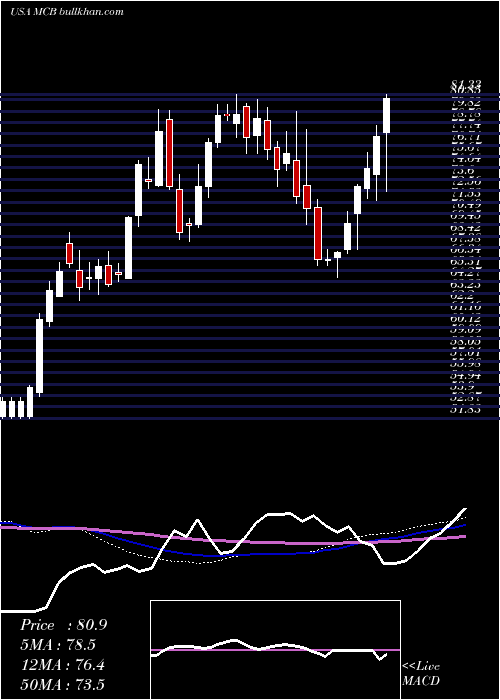
Task: Click the 'USA MCB bullkhan.com' chart title
Action: pos(67,12)
